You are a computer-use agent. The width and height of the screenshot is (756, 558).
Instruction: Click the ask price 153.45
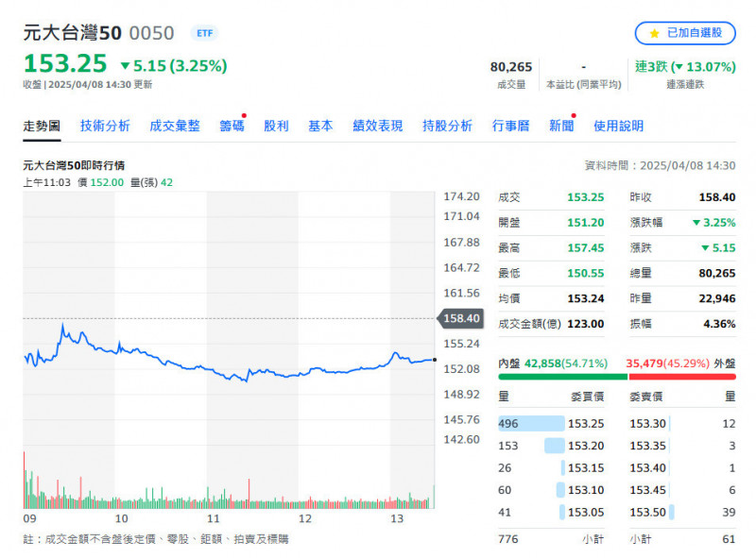tap(647, 490)
